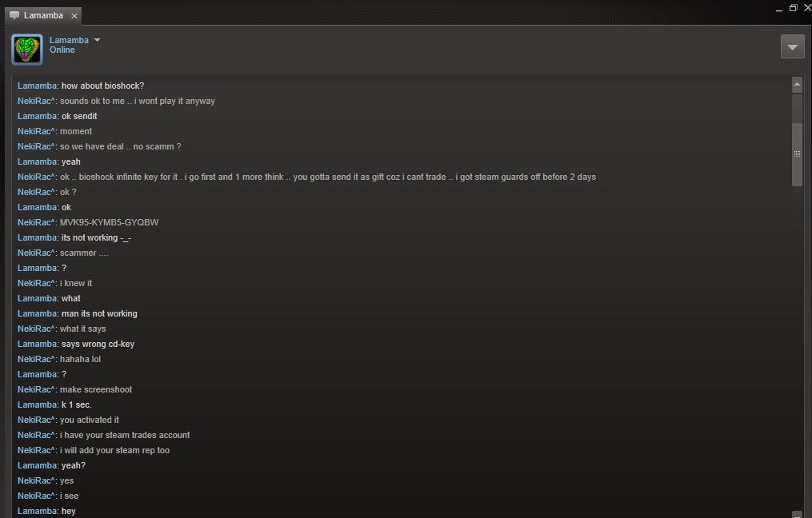Image resolution: width=812 pixels, height=518 pixels.
Task: Restore down the chat window
Action: coord(793,8)
